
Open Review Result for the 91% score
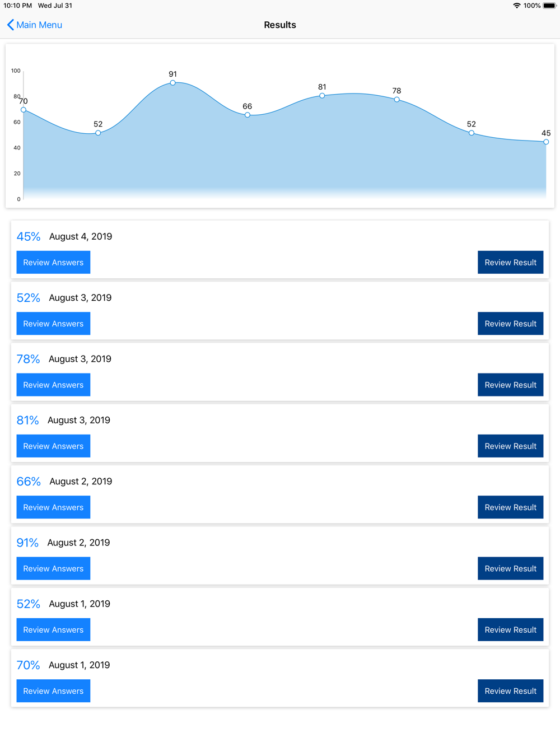[510, 568]
